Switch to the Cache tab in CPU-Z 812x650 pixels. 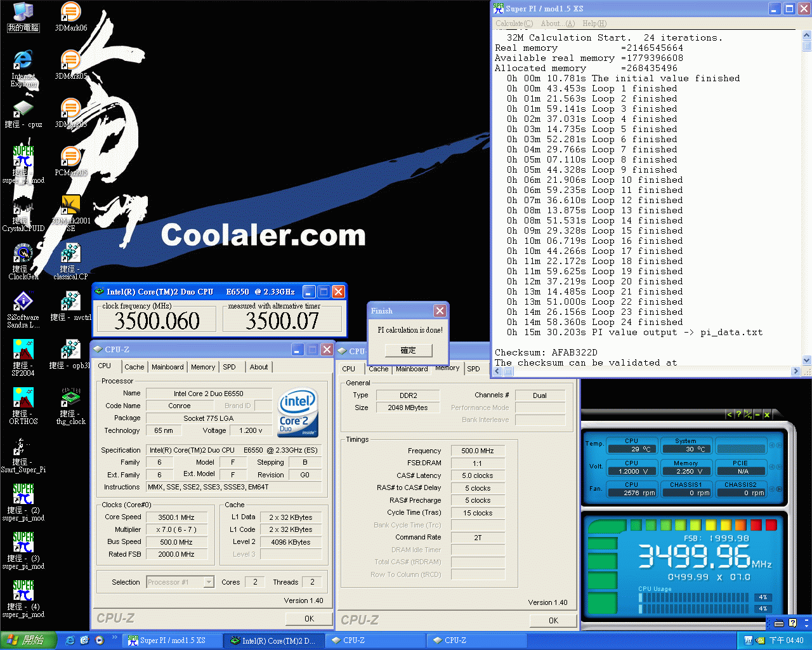(134, 367)
